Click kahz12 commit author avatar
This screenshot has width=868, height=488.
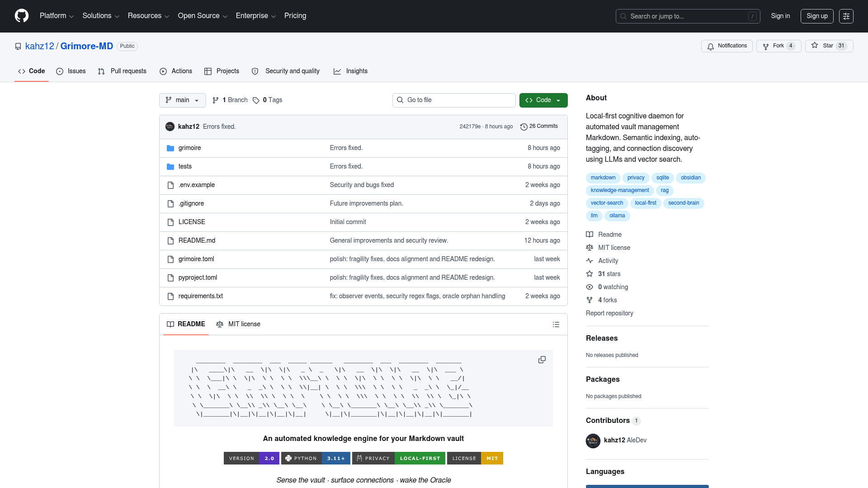[x=170, y=127]
